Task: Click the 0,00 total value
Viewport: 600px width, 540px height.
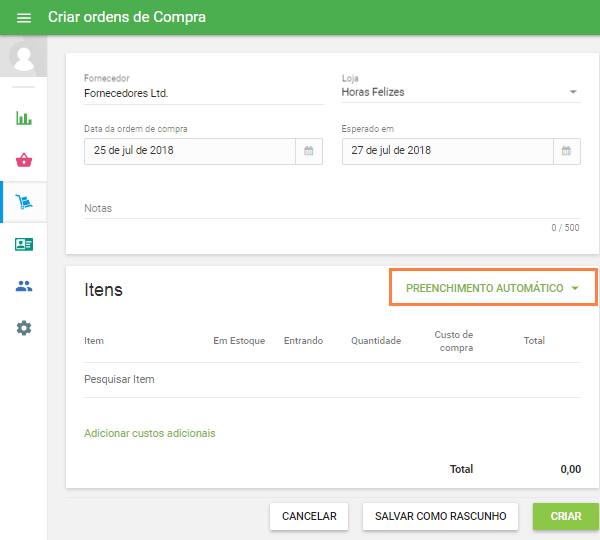Action: (x=571, y=469)
